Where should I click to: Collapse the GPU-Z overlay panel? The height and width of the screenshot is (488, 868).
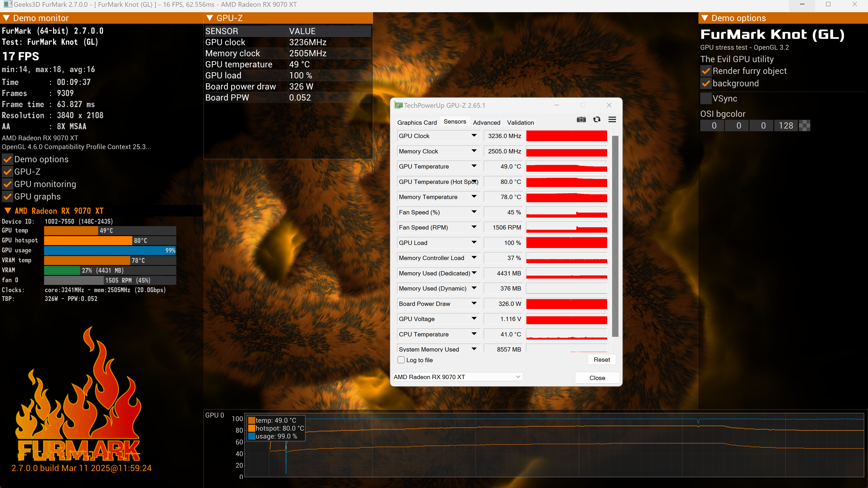tap(209, 18)
